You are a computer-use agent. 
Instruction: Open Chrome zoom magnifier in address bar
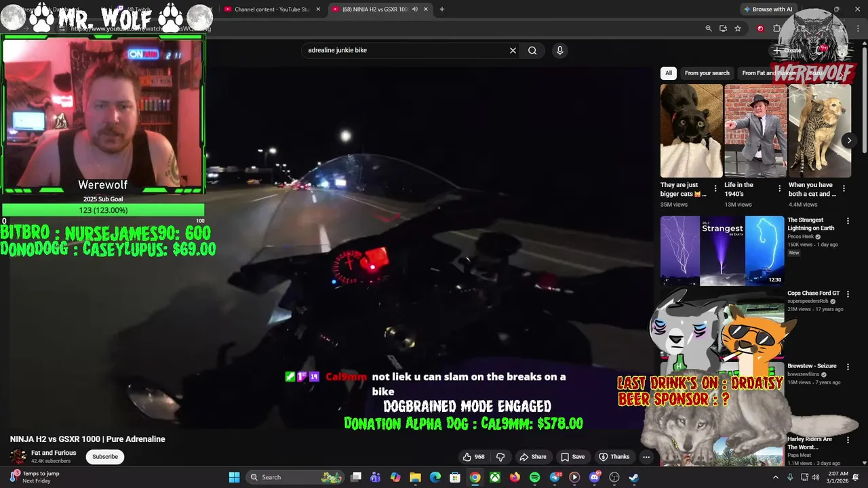click(708, 28)
